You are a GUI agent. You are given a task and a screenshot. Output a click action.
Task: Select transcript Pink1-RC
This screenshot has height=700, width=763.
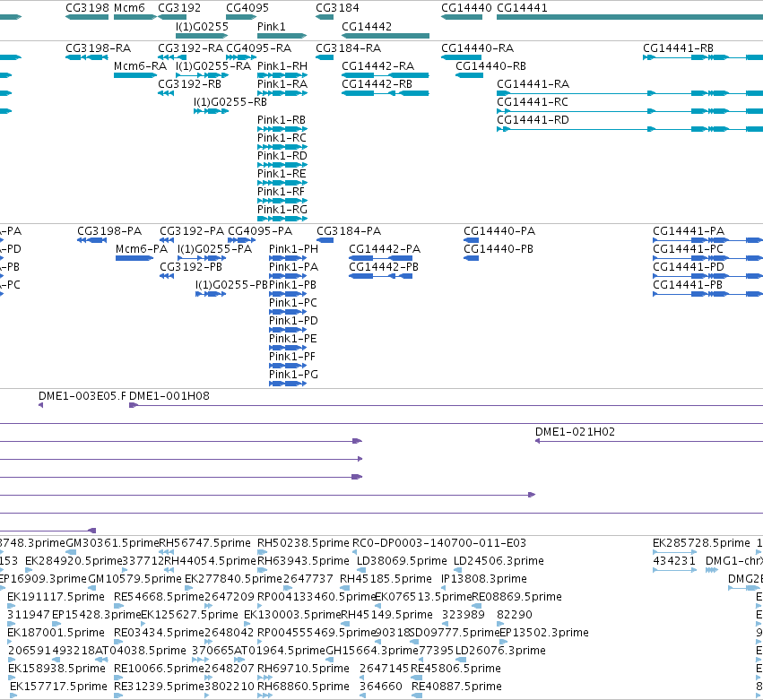[282, 138]
